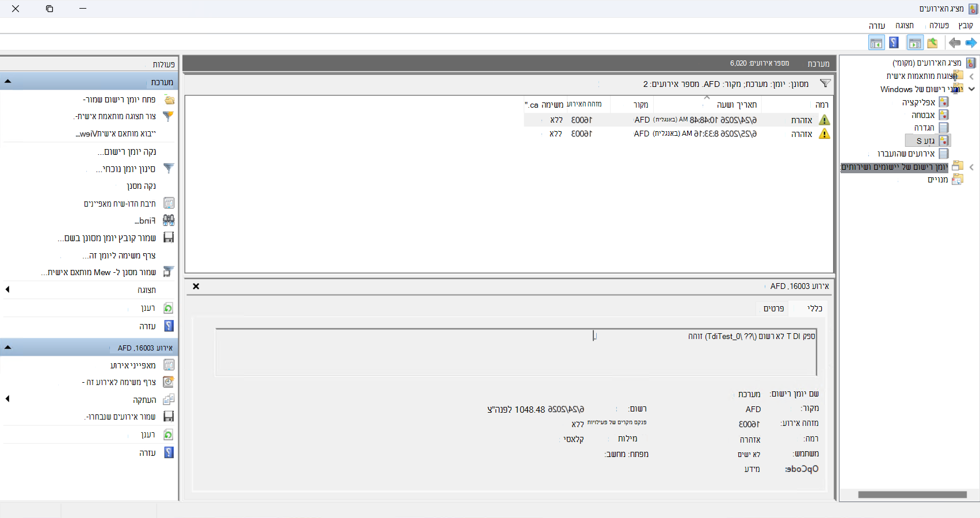Click the warning icon of the 10:48:48 event row

click(x=825, y=120)
